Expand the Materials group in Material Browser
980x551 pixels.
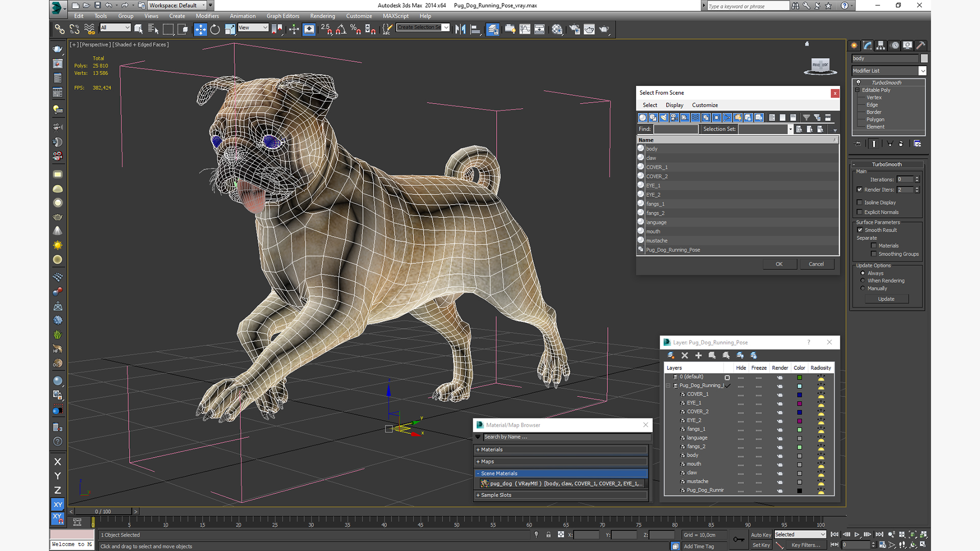point(561,449)
